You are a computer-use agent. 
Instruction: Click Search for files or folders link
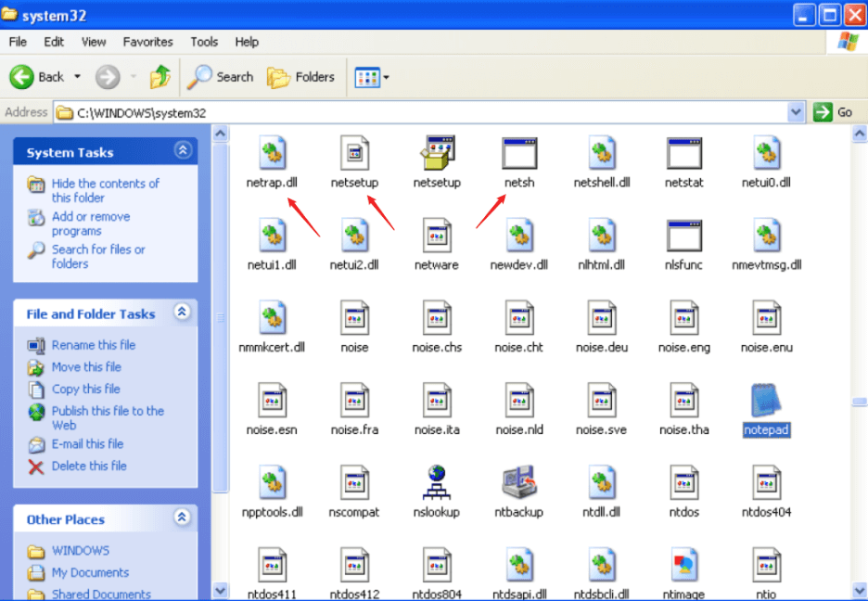point(98,256)
